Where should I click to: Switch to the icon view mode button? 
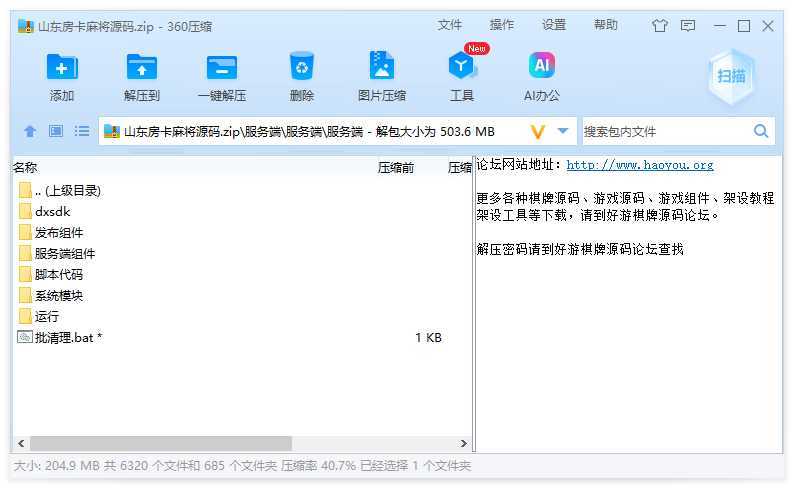(x=56, y=131)
